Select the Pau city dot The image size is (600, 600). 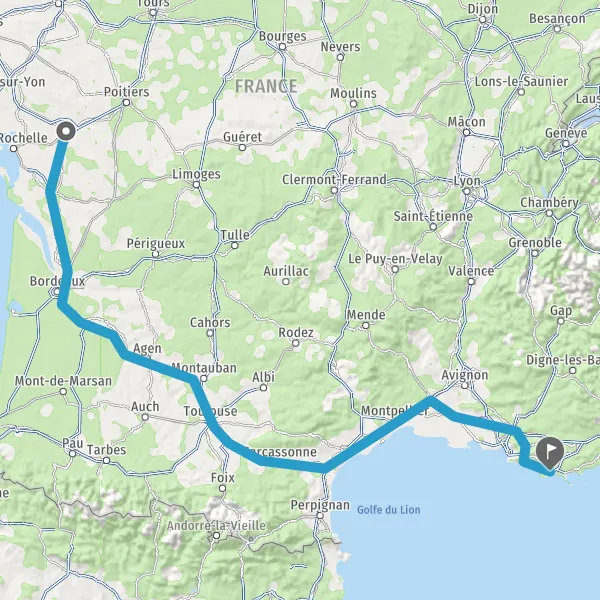(x=72, y=454)
